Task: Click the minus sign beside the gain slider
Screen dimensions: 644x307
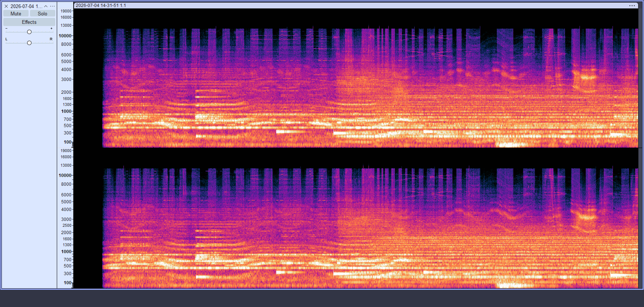Action: tap(6, 29)
